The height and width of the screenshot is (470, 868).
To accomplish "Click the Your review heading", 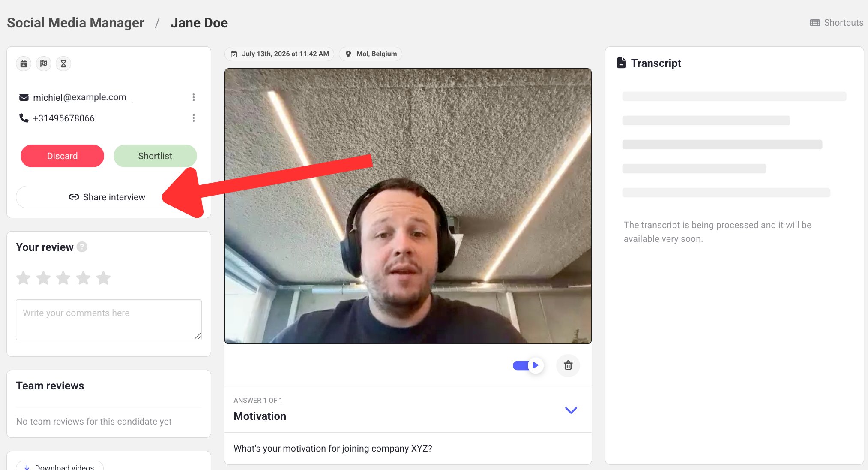I will click(x=45, y=247).
